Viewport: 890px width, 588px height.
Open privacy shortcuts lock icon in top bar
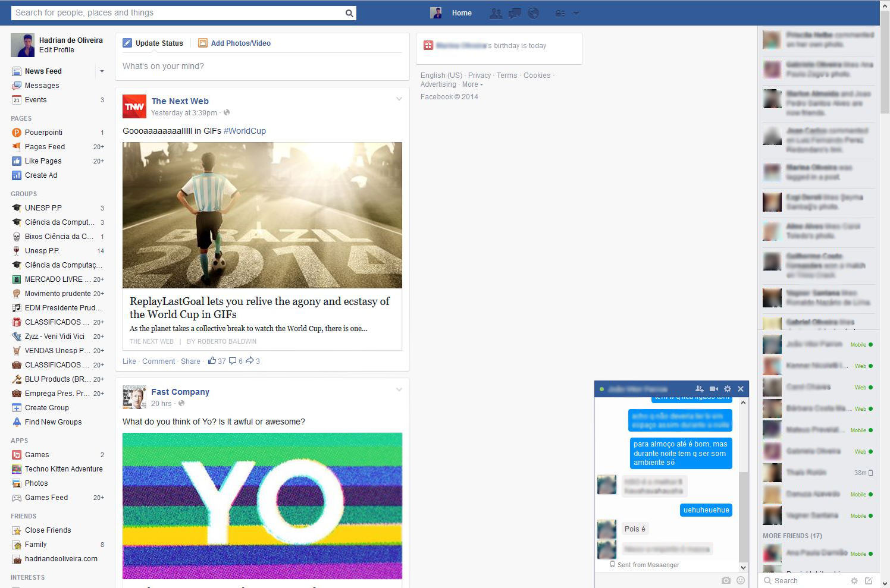pos(560,13)
